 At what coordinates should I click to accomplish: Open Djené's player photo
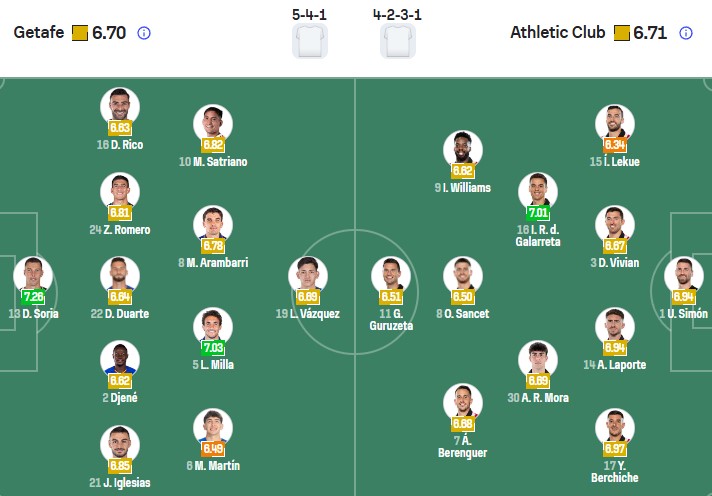pos(119,361)
